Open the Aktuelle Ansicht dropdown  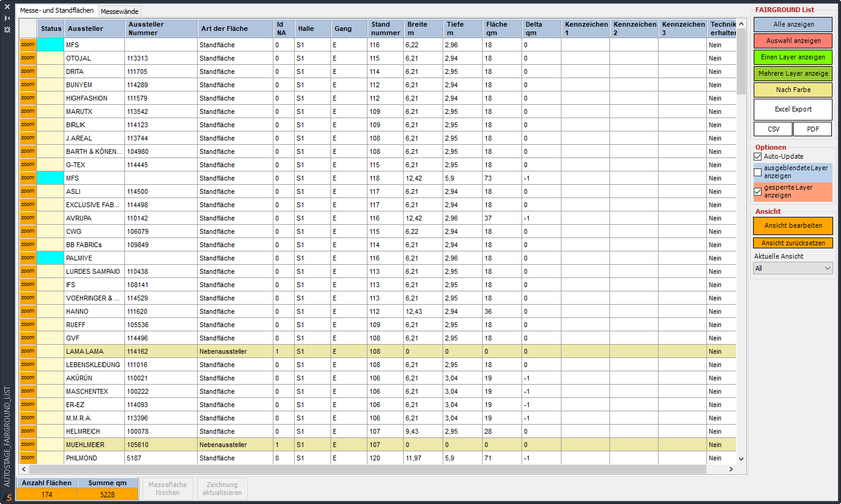(792, 268)
